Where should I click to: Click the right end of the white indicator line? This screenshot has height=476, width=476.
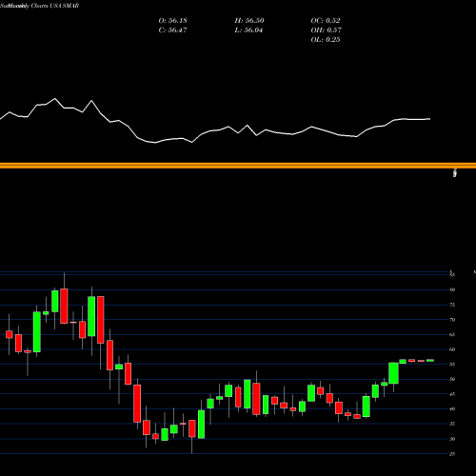pos(429,119)
